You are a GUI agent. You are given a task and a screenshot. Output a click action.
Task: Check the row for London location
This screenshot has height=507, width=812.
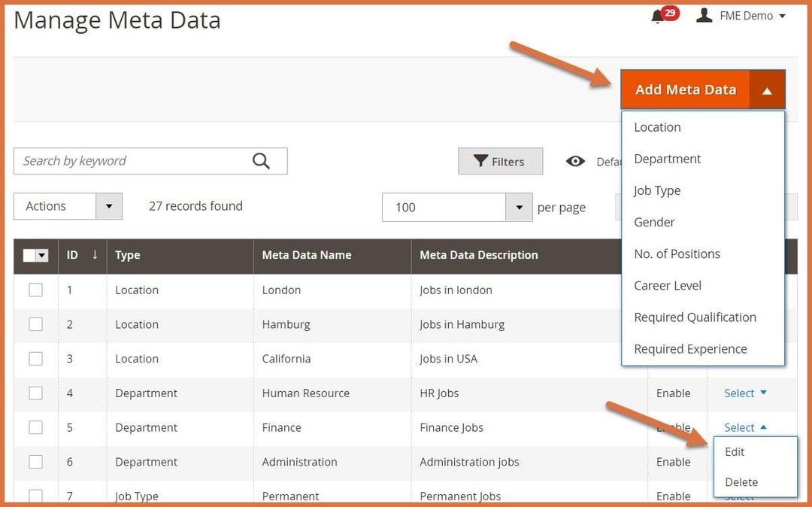(x=35, y=290)
